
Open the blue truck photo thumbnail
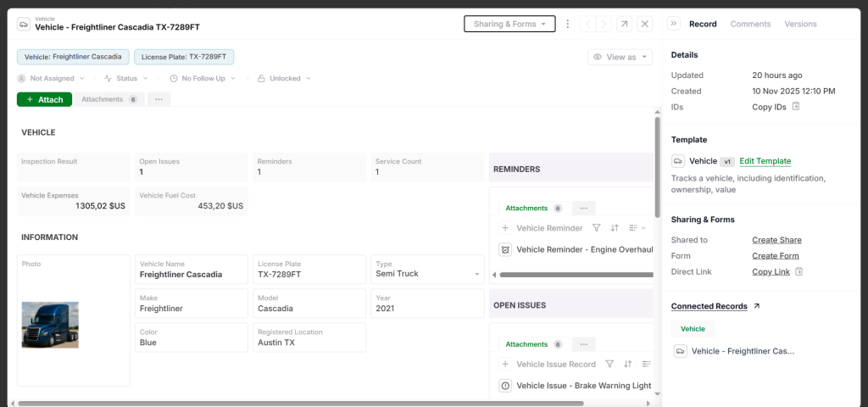point(50,325)
